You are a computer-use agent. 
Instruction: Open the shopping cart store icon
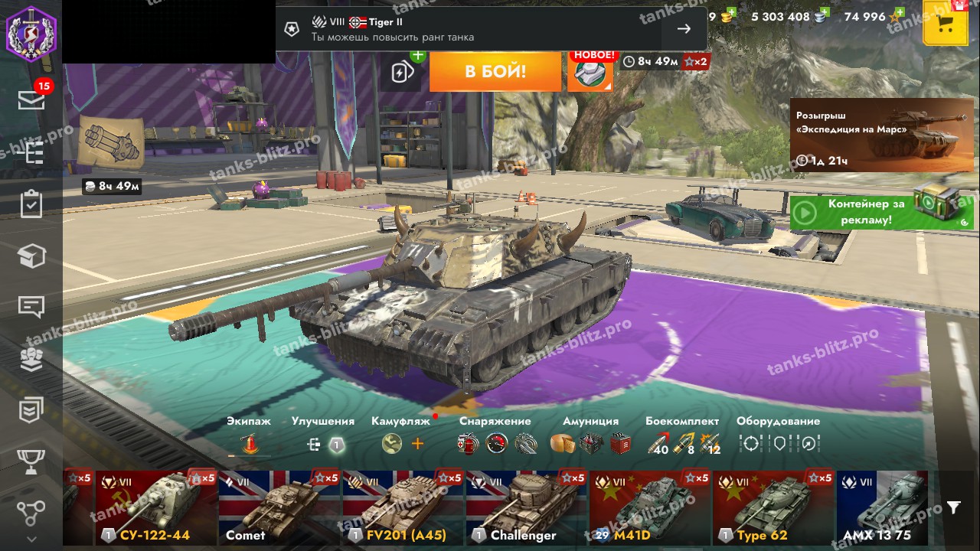coord(945,24)
